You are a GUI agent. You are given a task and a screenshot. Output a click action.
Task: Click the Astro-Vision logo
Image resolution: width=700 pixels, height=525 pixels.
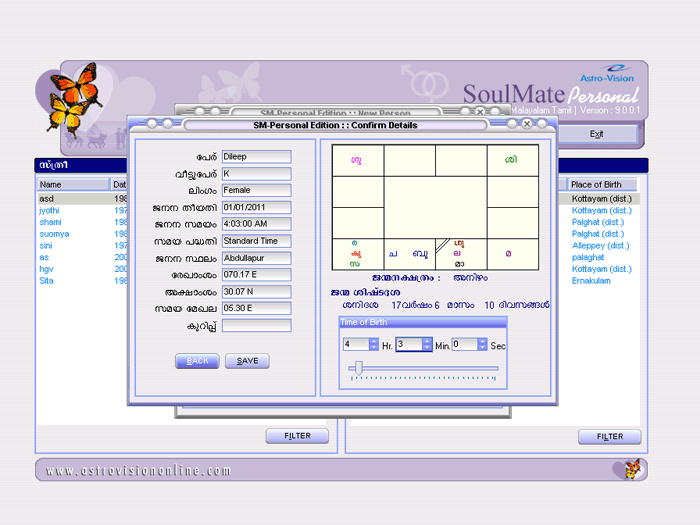[608, 74]
